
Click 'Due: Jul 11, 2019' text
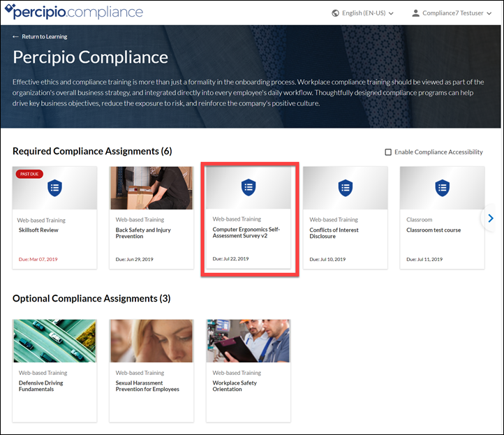pyautogui.click(x=424, y=260)
